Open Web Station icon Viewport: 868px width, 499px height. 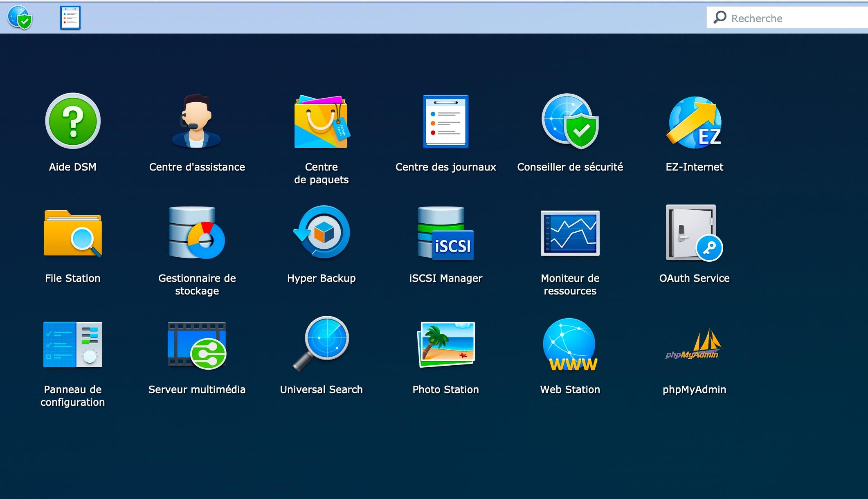tap(570, 344)
